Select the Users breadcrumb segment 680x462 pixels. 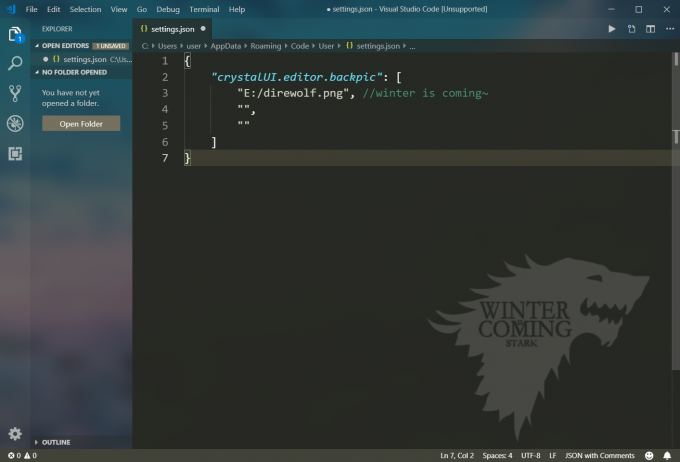(167, 46)
